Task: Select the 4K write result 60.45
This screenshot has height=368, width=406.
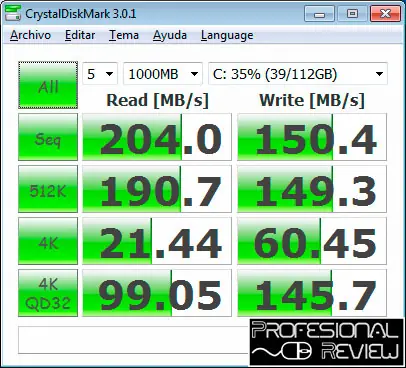Action: [312, 241]
